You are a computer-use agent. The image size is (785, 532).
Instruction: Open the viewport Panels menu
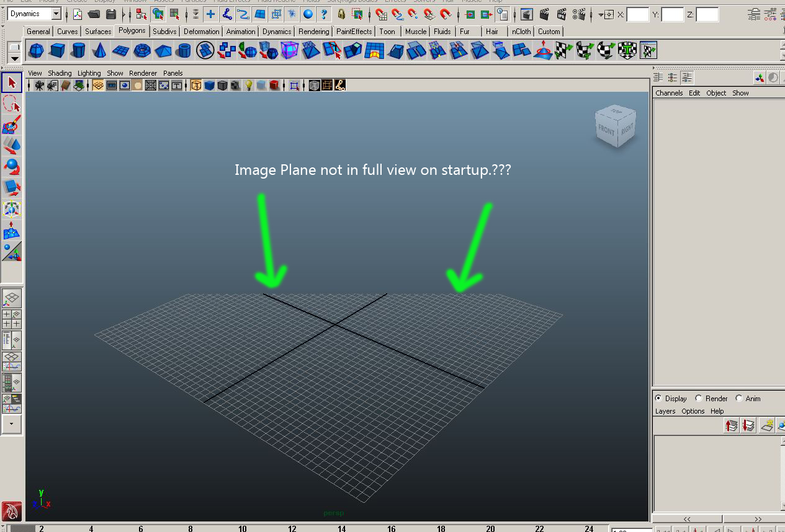[x=173, y=73]
